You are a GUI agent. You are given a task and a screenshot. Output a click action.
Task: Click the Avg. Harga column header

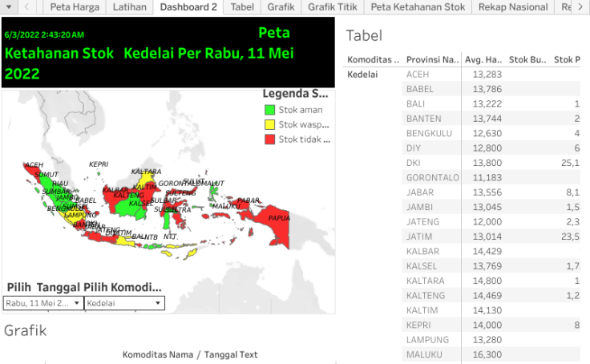[484, 60]
